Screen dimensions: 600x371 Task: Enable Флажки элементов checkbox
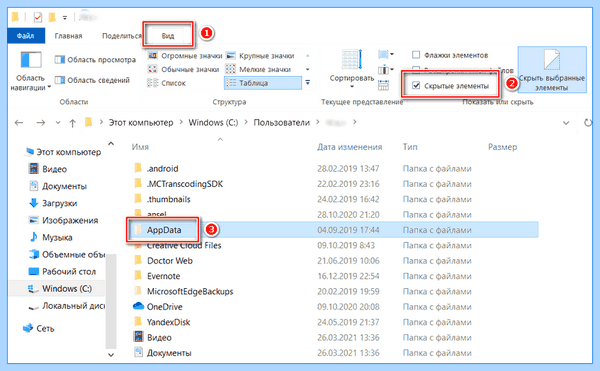(450, 55)
